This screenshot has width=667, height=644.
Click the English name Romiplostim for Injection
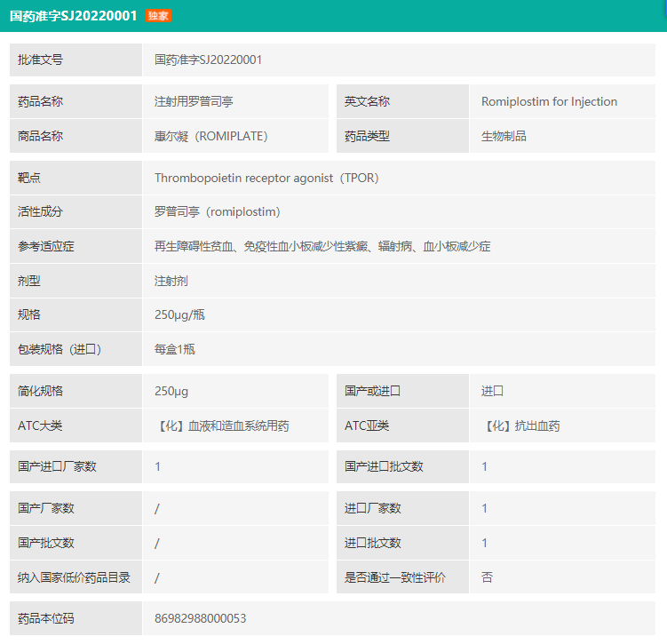click(x=549, y=101)
